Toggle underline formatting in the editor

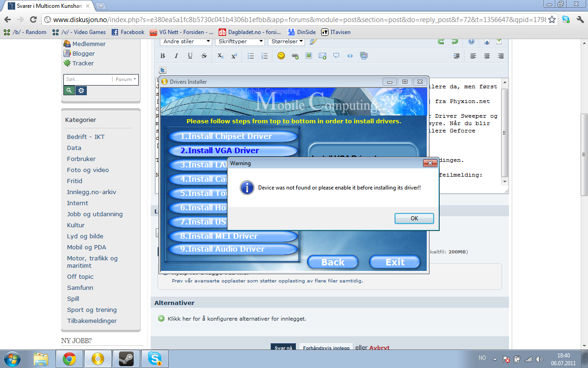(190, 56)
